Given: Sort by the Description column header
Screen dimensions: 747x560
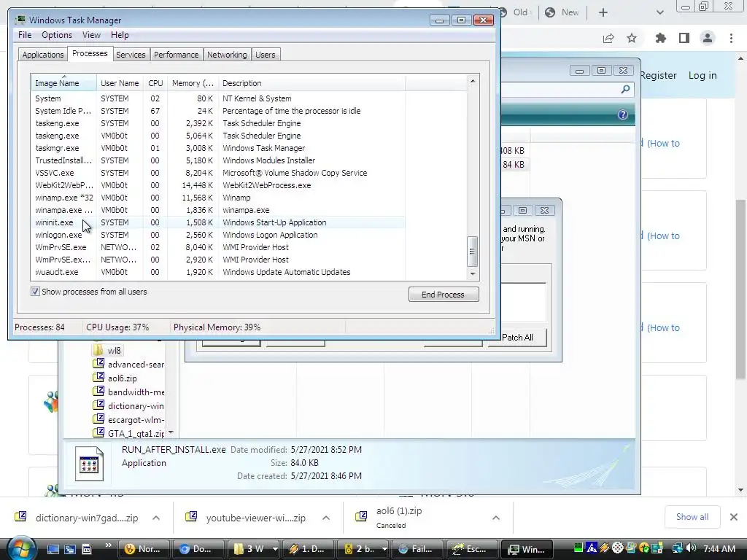Looking at the screenshot, I should click(x=312, y=83).
